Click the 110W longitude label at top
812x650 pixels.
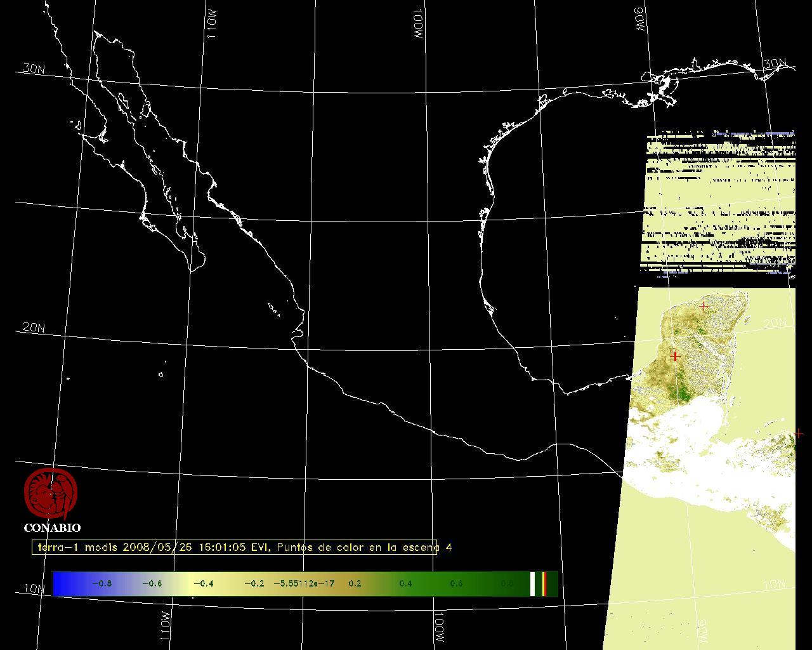coord(212,25)
